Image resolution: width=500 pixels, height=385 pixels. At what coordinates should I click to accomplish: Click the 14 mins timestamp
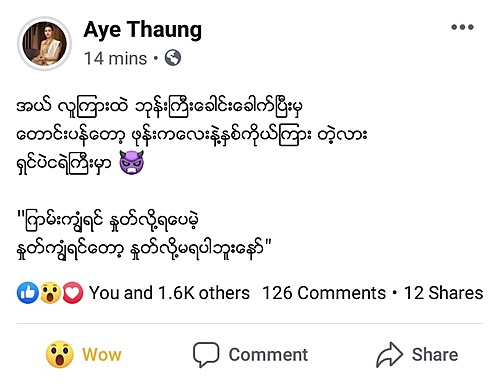[115, 58]
